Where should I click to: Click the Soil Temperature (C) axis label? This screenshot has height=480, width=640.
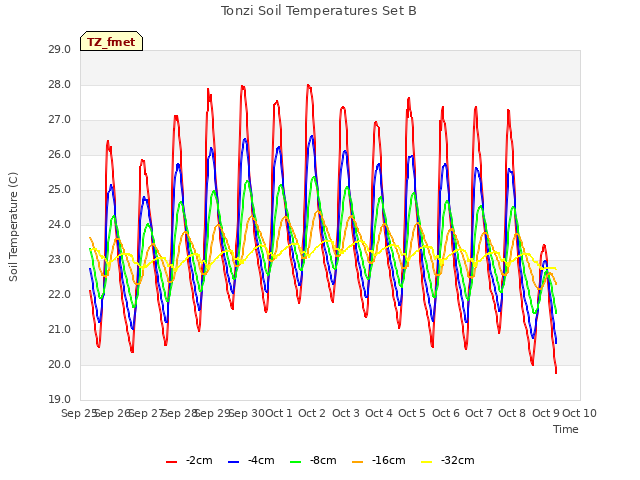click(13, 227)
